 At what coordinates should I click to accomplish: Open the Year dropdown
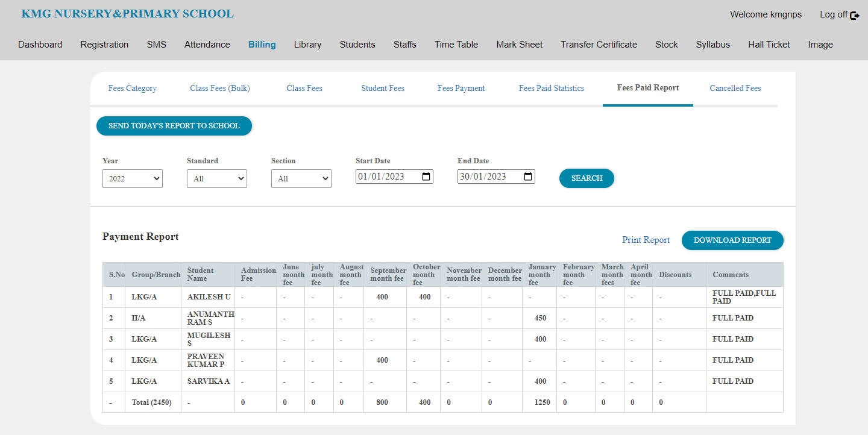click(132, 178)
